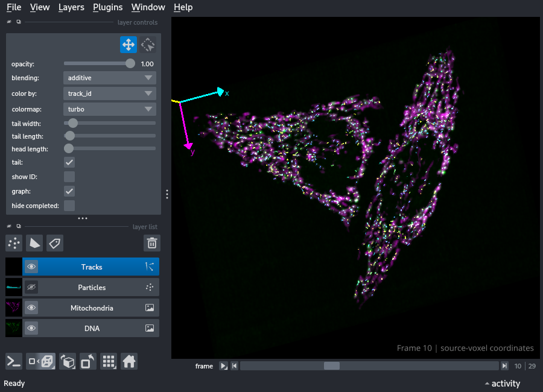This screenshot has width=543, height=392.
Task: Select the Mitochondria layer row
Action: (91, 308)
